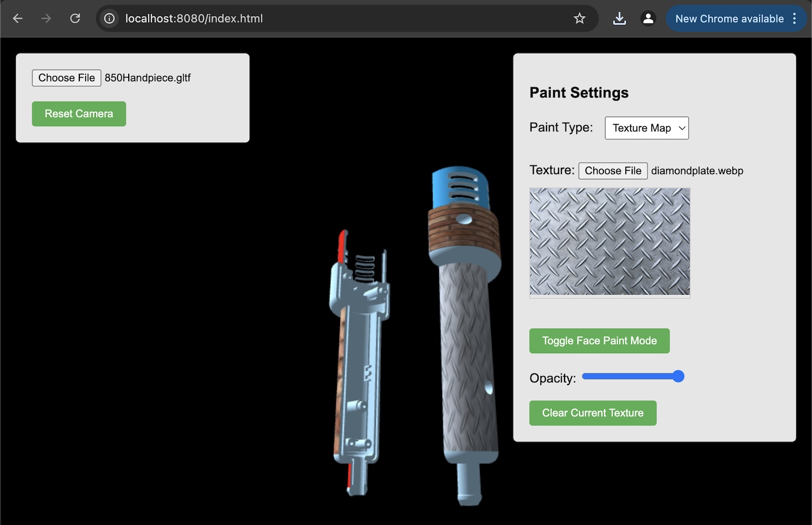Screen dimensions: 812x525
Task: Click the Paint Type label
Action: [x=561, y=128]
